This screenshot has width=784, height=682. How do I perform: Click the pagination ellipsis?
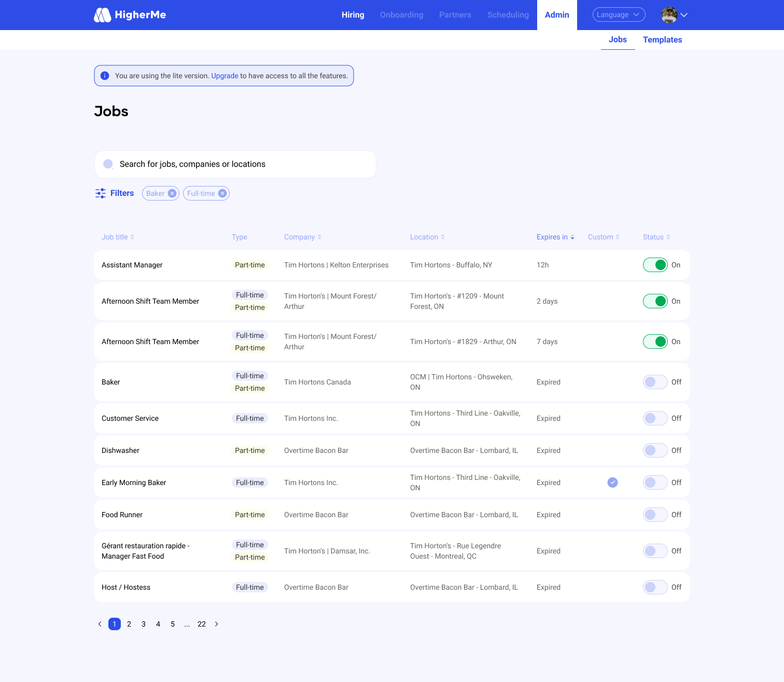[x=187, y=624]
